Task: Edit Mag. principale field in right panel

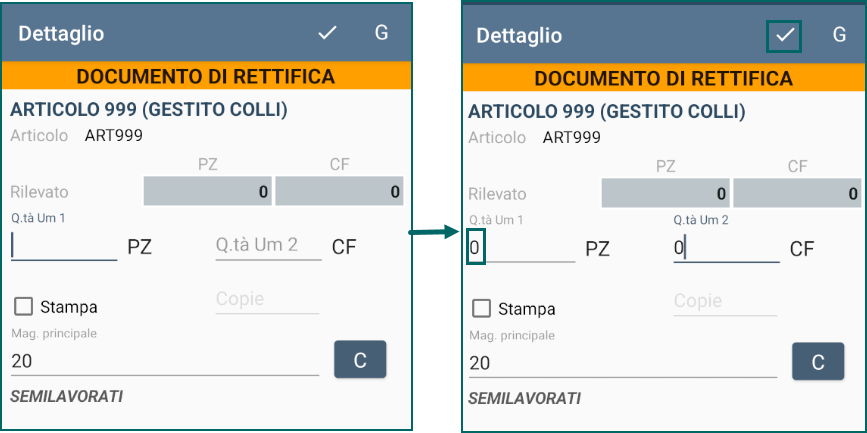Action: 623,364
